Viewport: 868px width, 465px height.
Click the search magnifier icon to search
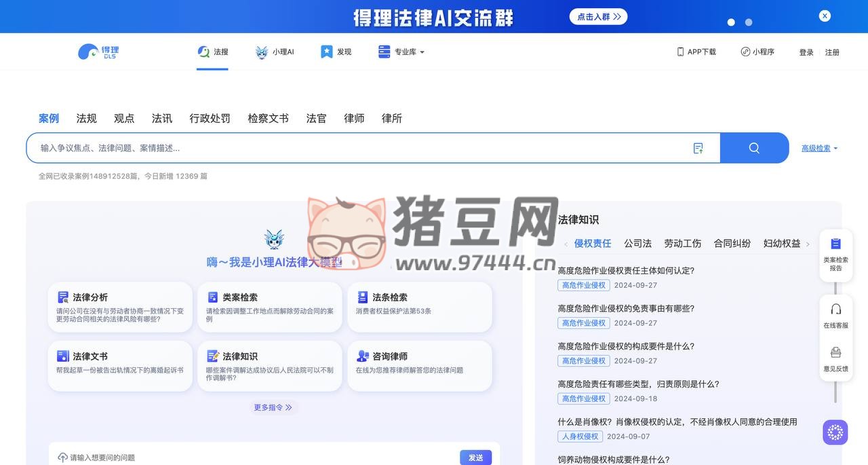point(754,147)
